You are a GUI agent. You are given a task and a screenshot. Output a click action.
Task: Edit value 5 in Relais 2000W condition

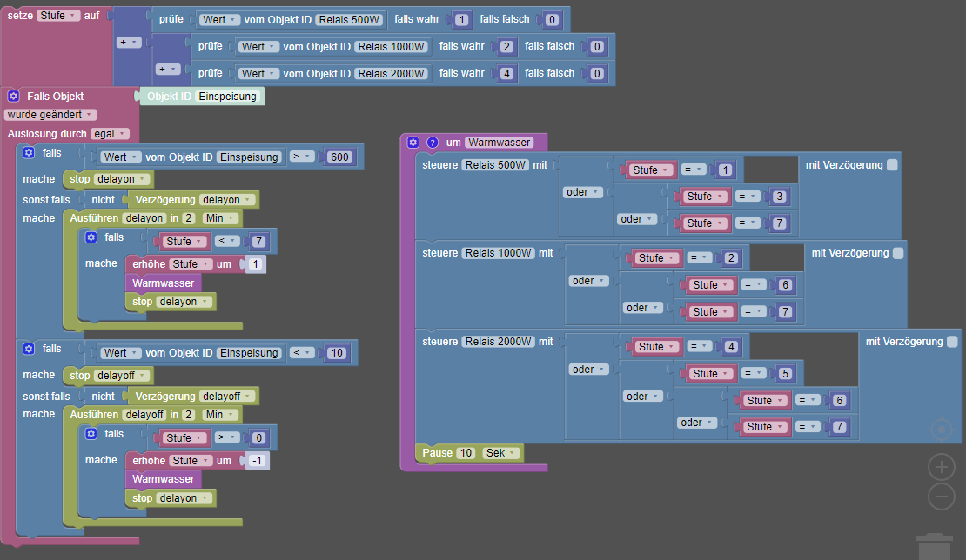point(785,374)
